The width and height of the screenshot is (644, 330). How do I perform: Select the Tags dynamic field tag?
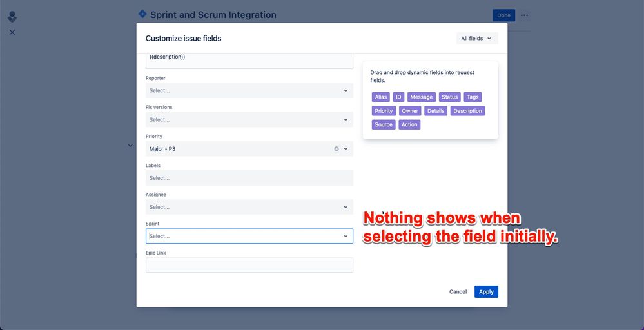pyautogui.click(x=473, y=97)
